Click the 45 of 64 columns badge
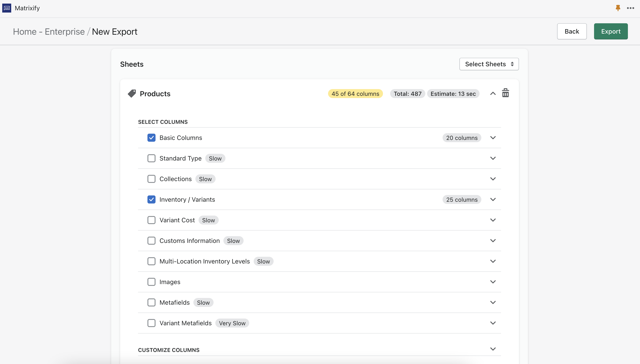Image resolution: width=640 pixels, height=364 pixels. (355, 94)
